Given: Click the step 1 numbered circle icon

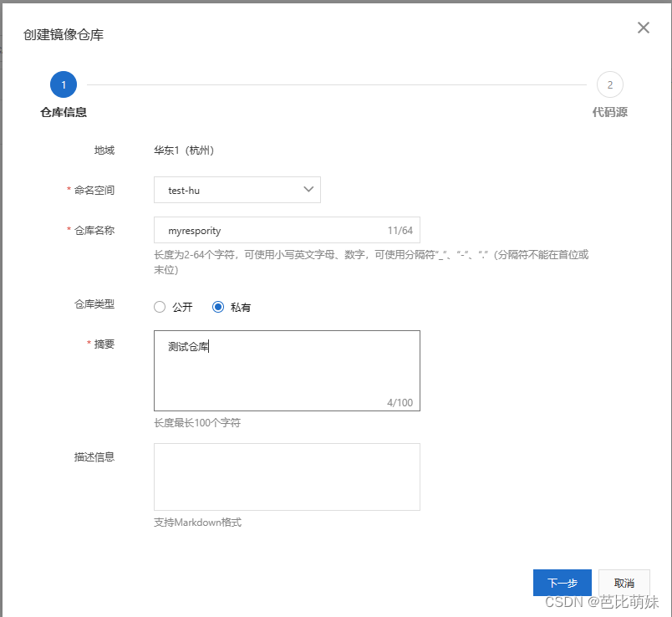Looking at the screenshot, I should 63,84.
